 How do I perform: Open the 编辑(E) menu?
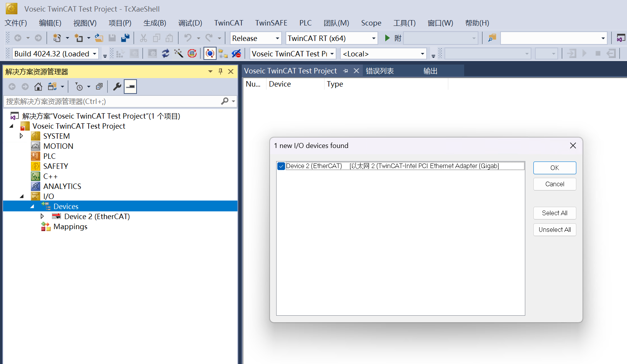click(50, 23)
